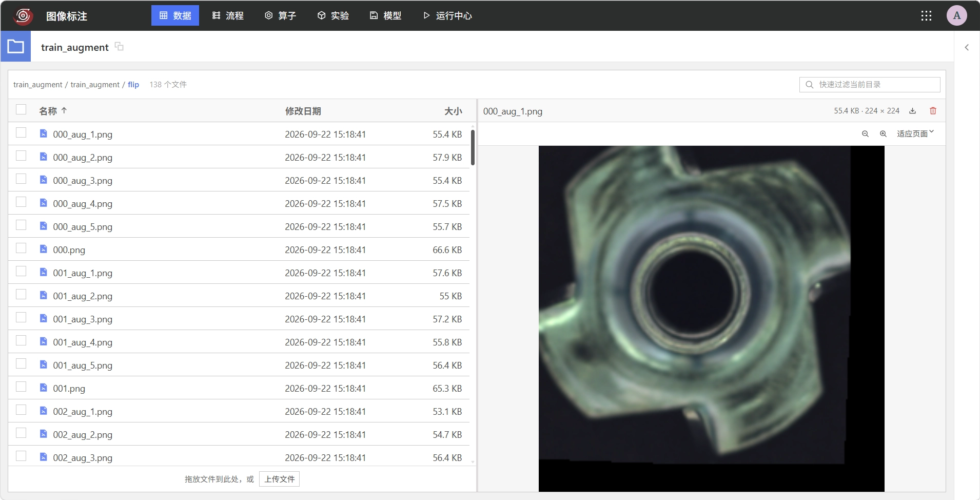980x500 pixels.
Task: Copy the train_augment name icon
Action: tap(119, 46)
